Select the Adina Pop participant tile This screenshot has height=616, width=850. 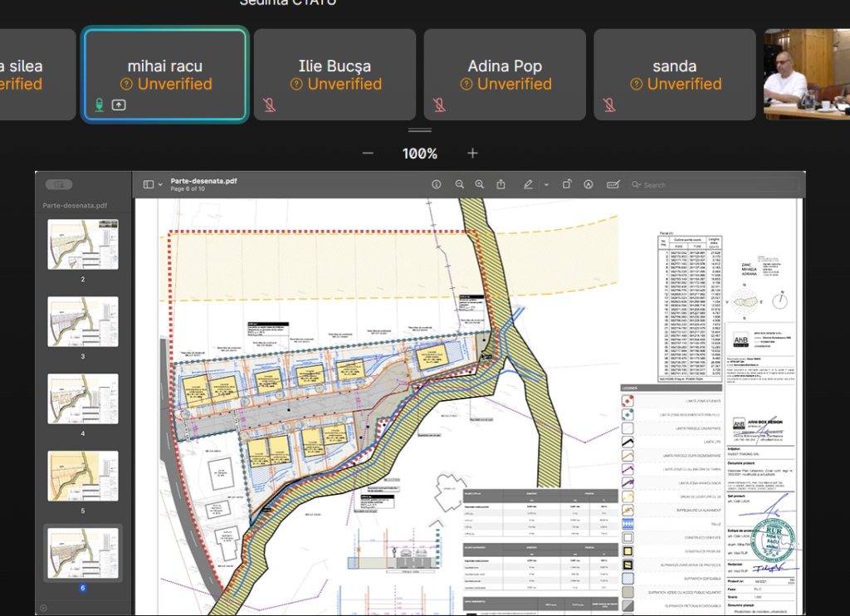[x=505, y=75]
